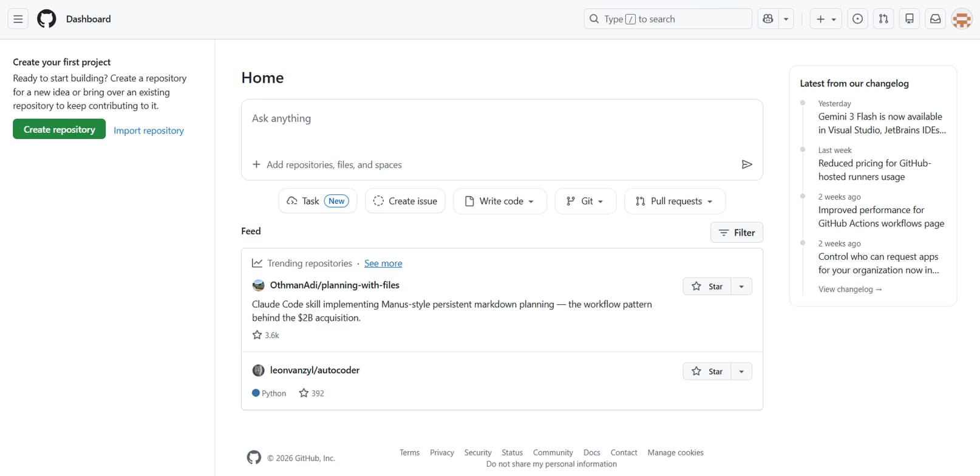The width and height of the screenshot is (980, 476).
Task: Click the GitHub logo in header
Action: point(47,19)
